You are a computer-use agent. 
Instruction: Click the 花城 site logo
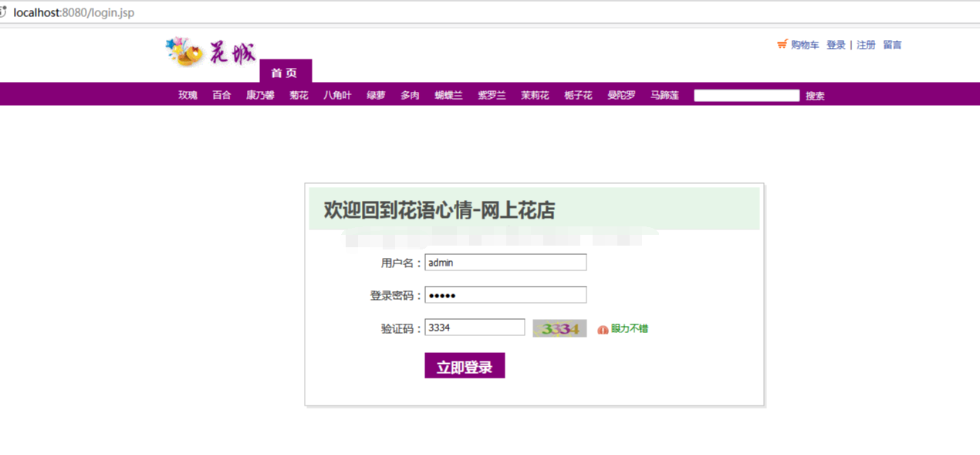[211, 51]
